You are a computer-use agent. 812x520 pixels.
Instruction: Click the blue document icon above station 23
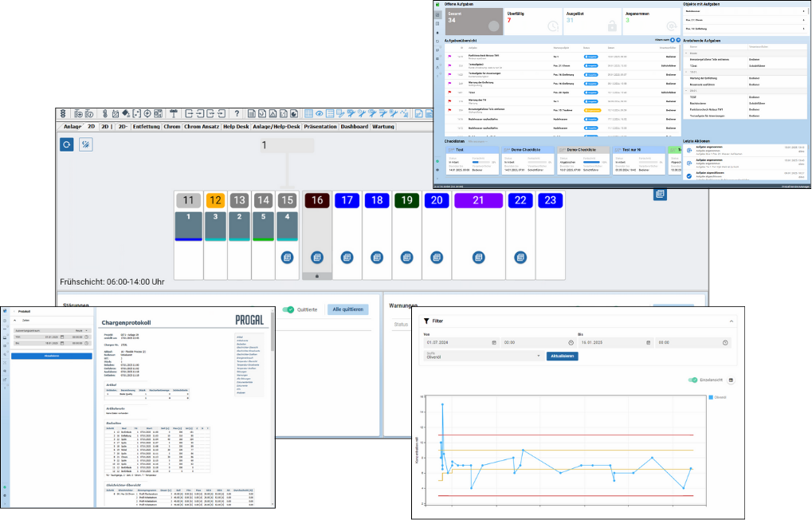click(660, 194)
